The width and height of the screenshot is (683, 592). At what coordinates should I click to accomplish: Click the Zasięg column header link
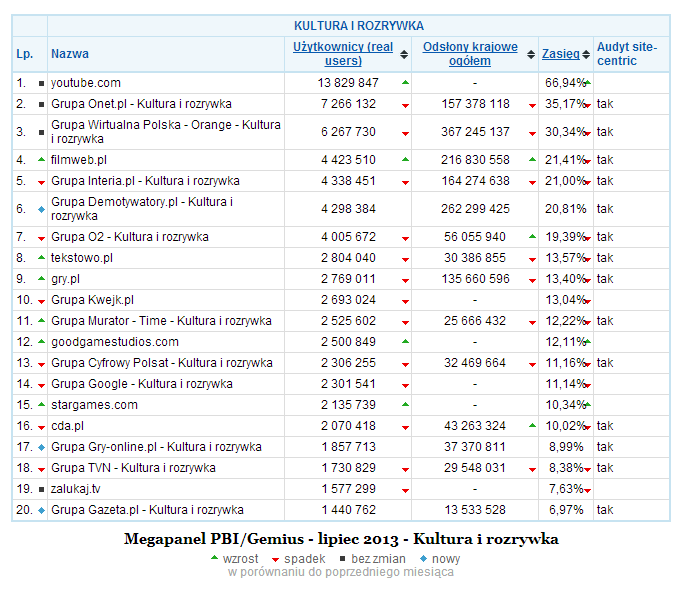pos(560,54)
